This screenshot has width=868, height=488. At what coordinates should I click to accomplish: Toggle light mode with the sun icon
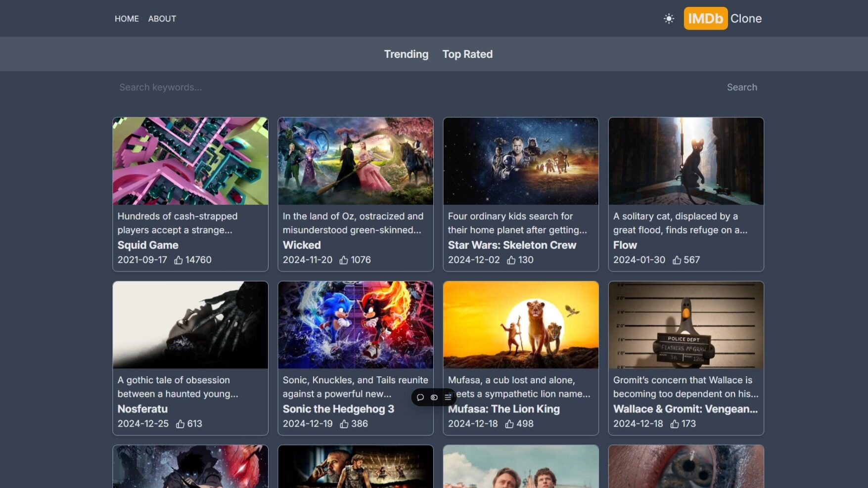pos(669,19)
